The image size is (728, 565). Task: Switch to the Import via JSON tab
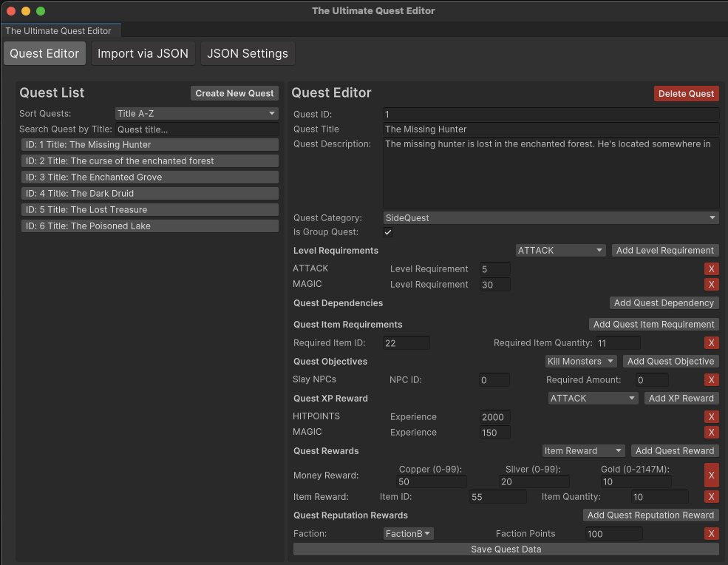[143, 53]
